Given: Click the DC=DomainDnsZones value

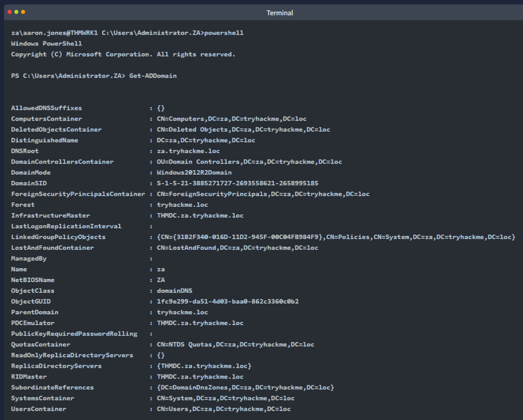Looking at the screenshot, I should [245, 387].
